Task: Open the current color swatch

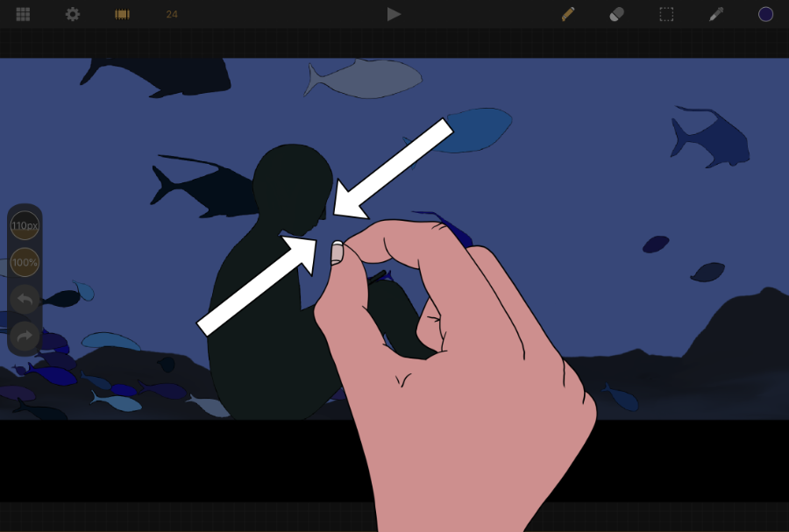Action: pyautogui.click(x=765, y=14)
